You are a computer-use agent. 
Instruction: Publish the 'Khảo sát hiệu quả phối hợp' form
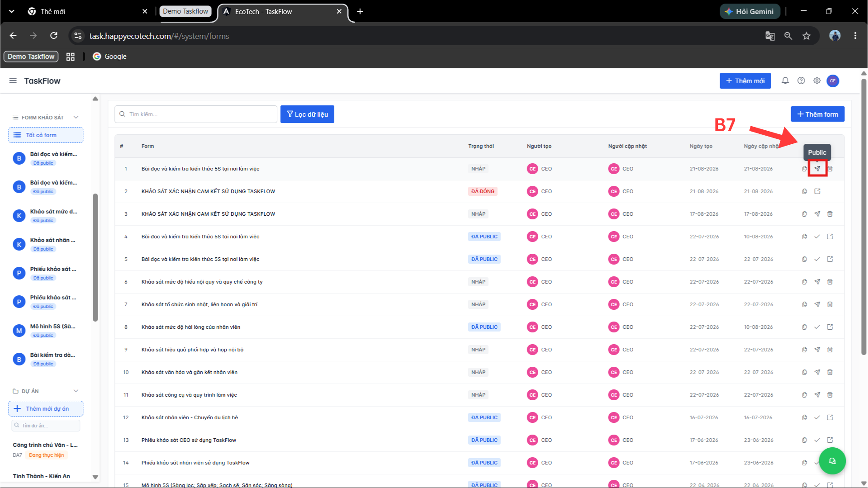click(817, 350)
